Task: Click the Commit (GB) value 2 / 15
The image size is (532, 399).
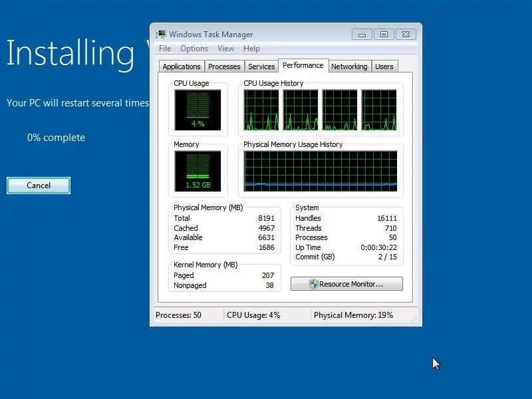Action: point(387,257)
